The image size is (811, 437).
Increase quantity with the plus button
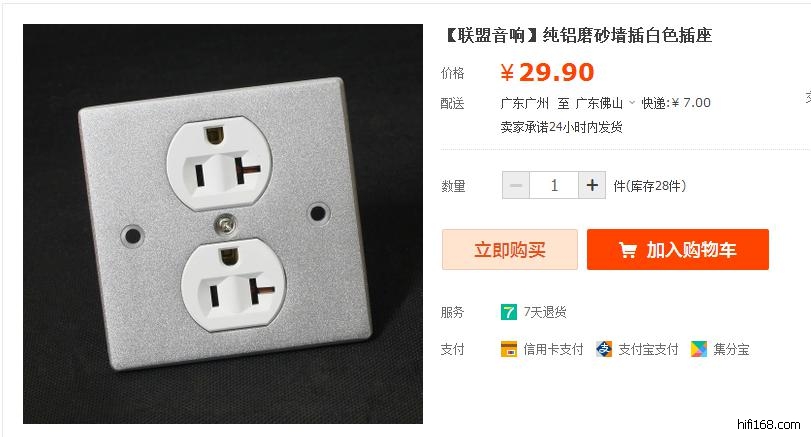pyautogui.click(x=592, y=185)
